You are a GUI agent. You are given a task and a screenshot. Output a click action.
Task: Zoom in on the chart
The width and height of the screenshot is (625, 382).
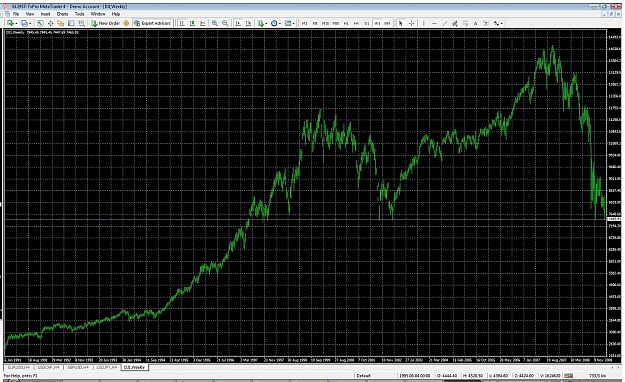coord(215,23)
